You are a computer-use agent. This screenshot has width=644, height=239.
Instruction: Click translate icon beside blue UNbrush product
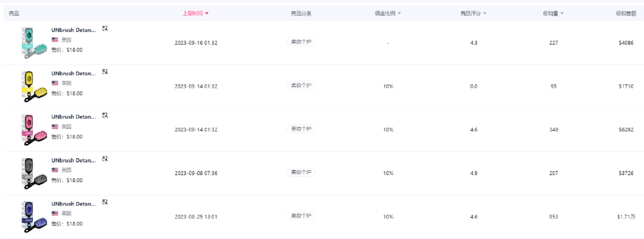pyautogui.click(x=105, y=203)
